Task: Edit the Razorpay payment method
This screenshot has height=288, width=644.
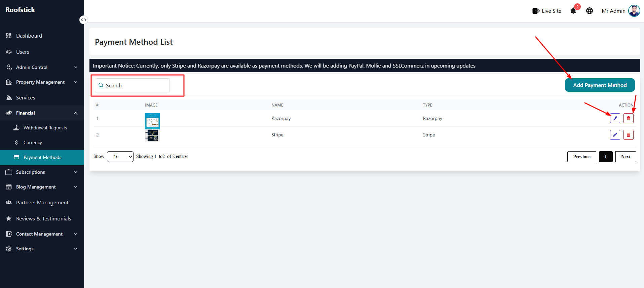Action: tap(615, 118)
